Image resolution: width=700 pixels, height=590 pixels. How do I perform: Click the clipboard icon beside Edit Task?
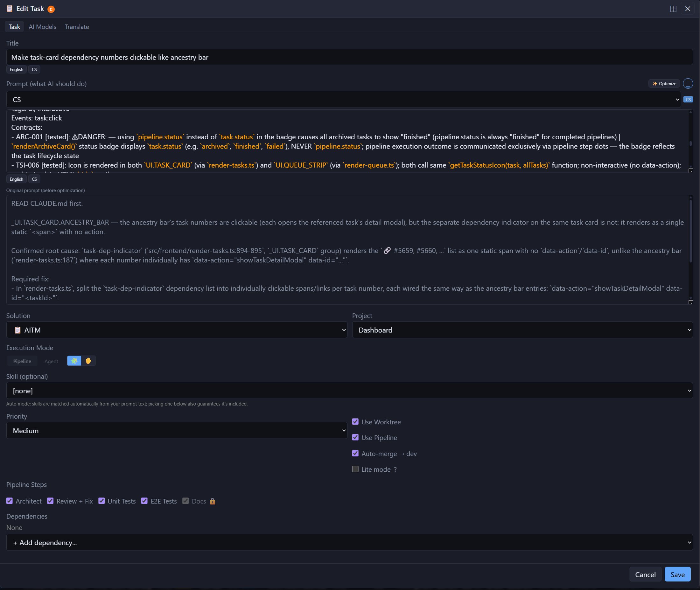click(x=10, y=9)
